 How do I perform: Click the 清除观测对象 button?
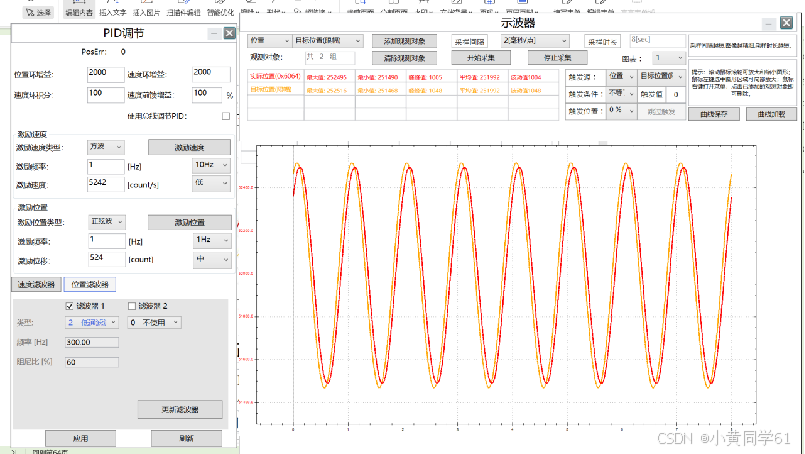pos(405,58)
